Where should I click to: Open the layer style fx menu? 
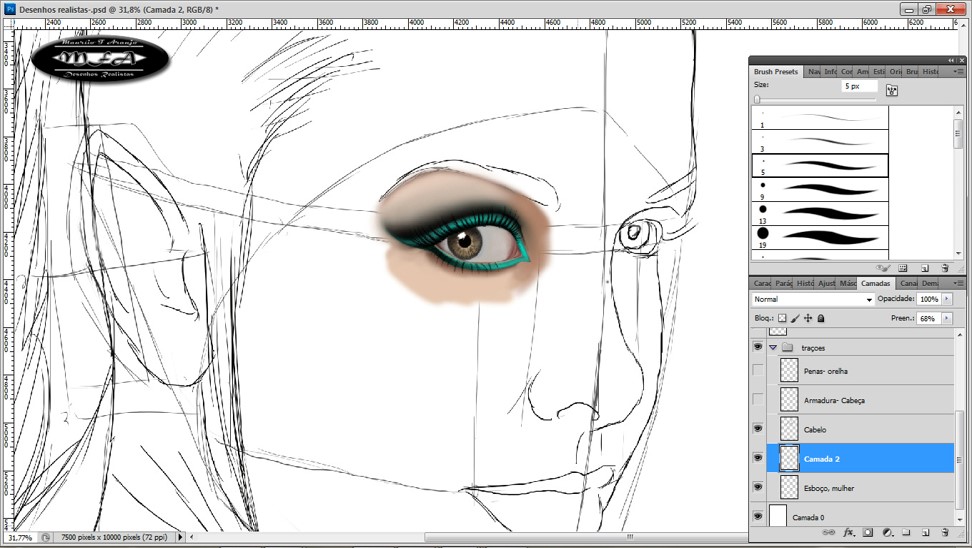[849, 533]
